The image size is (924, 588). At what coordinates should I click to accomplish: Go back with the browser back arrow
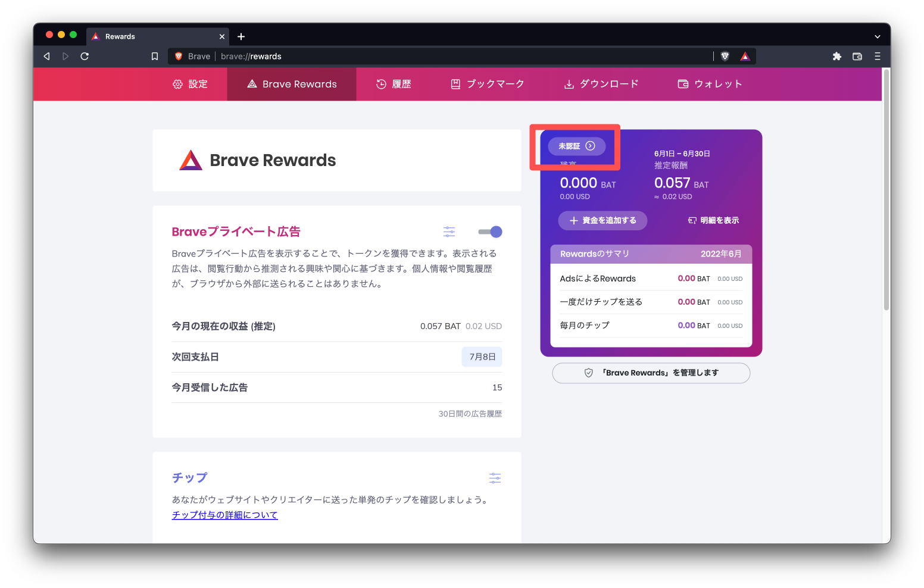pyautogui.click(x=46, y=56)
